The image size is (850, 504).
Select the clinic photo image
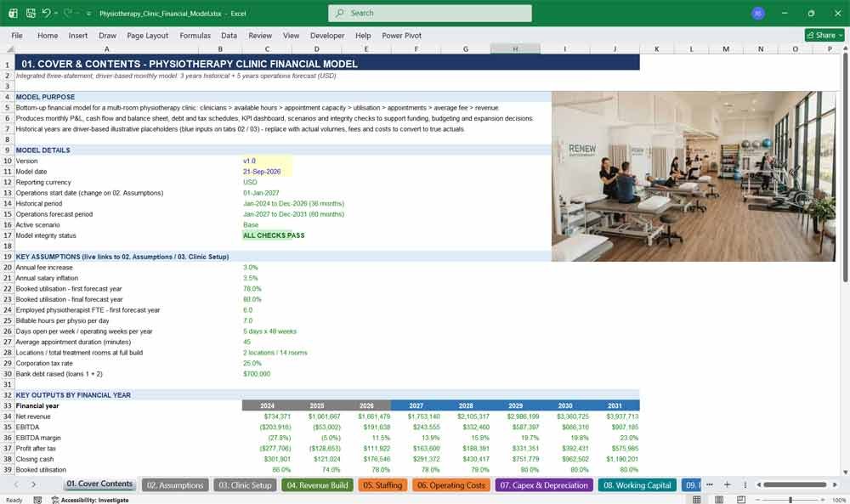point(694,176)
